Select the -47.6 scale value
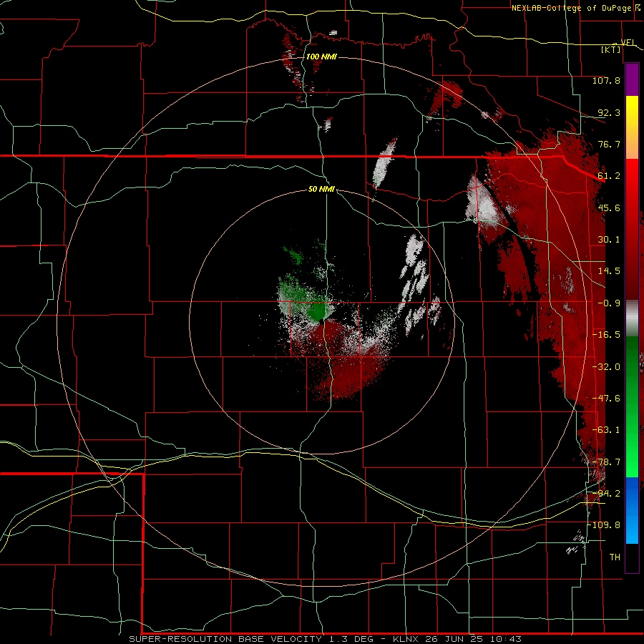The image size is (644, 644). (606, 399)
